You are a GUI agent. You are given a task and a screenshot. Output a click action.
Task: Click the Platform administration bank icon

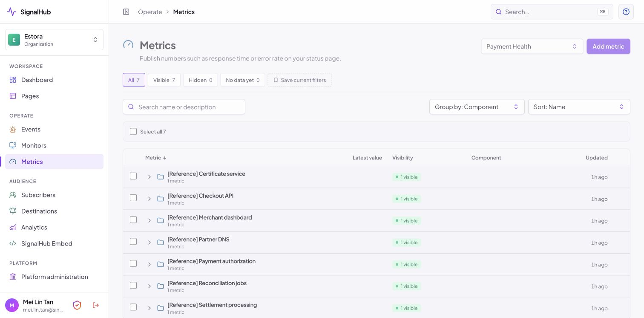coord(13,277)
